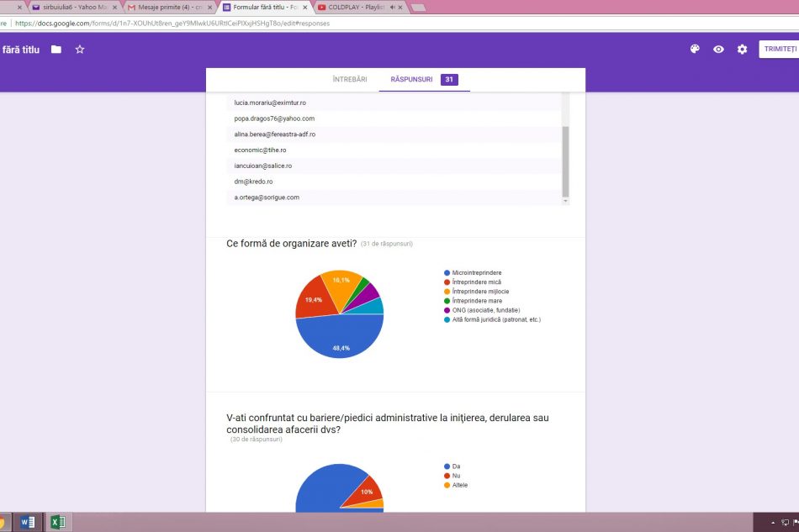Screen dimensions: 799x532
Task: Click the preview eye icon
Action: tap(718, 50)
